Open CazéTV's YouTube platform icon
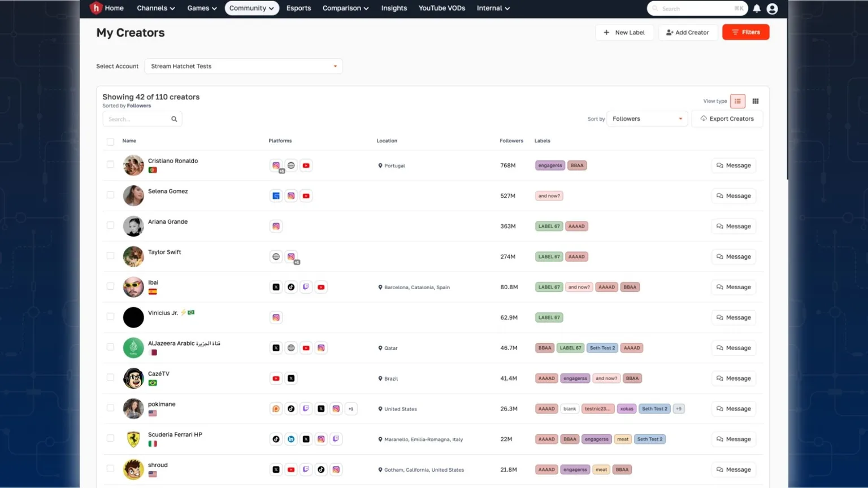 pyautogui.click(x=276, y=378)
